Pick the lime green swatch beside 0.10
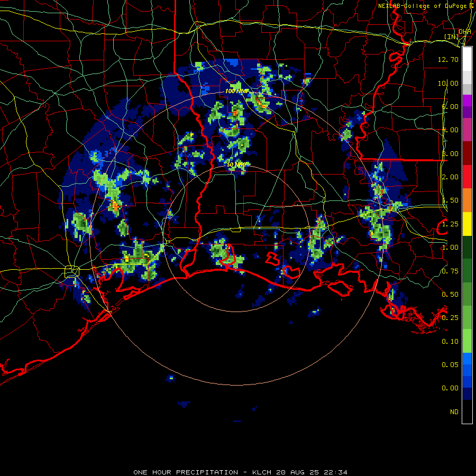 coord(467,342)
